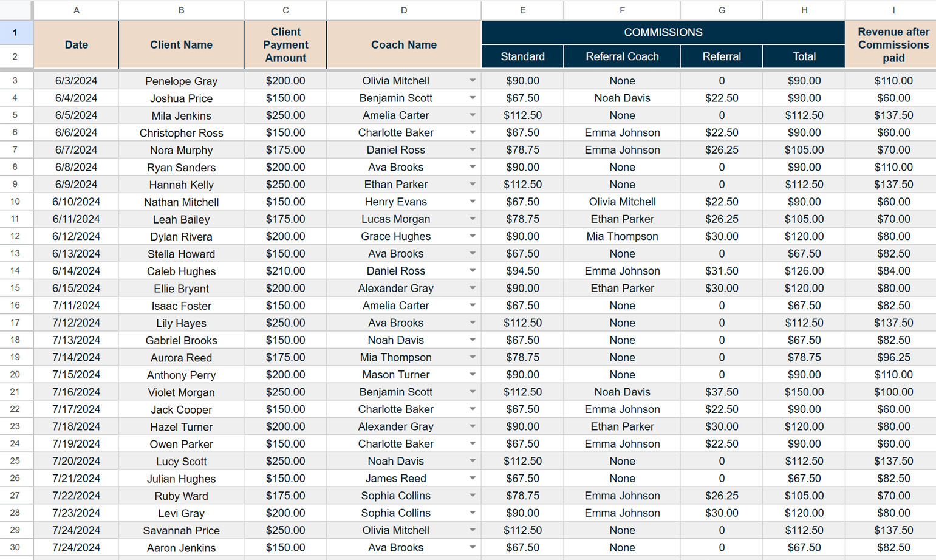Select the COMMISSIONS merged header cell

(x=663, y=32)
